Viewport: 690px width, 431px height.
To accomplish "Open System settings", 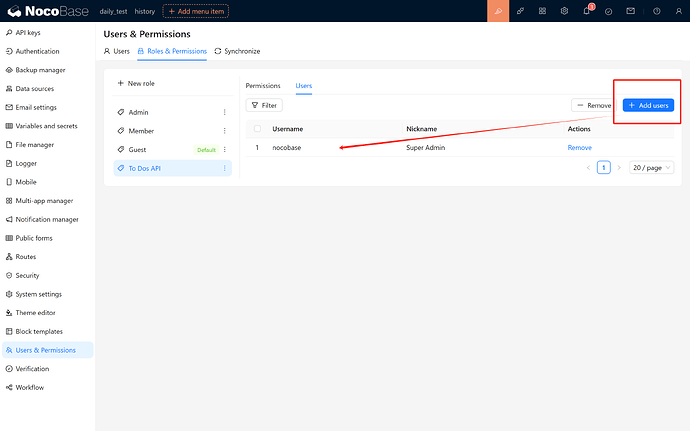I will point(48,294).
